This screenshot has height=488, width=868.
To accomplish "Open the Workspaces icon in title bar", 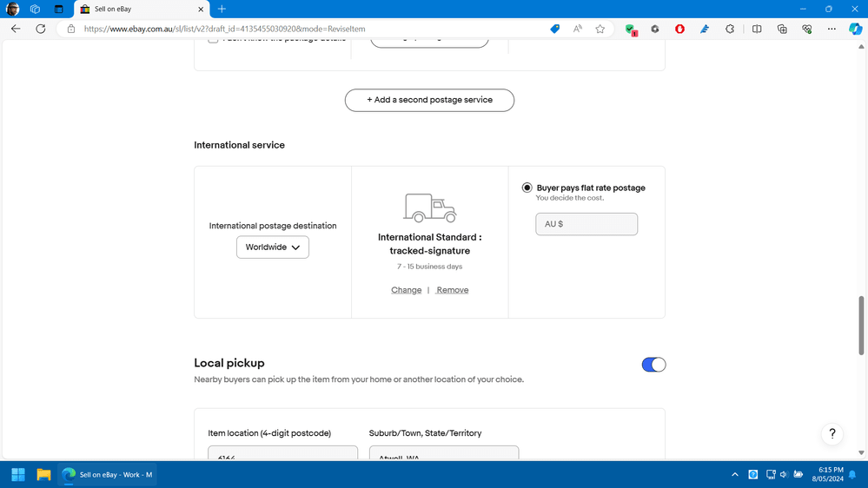I will (35, 9).
